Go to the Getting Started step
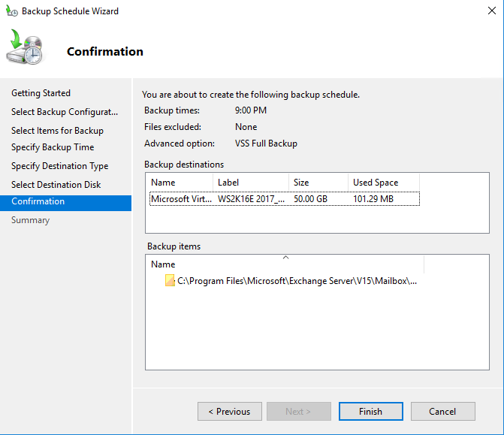The image size is (504, 435). [41, 93]
